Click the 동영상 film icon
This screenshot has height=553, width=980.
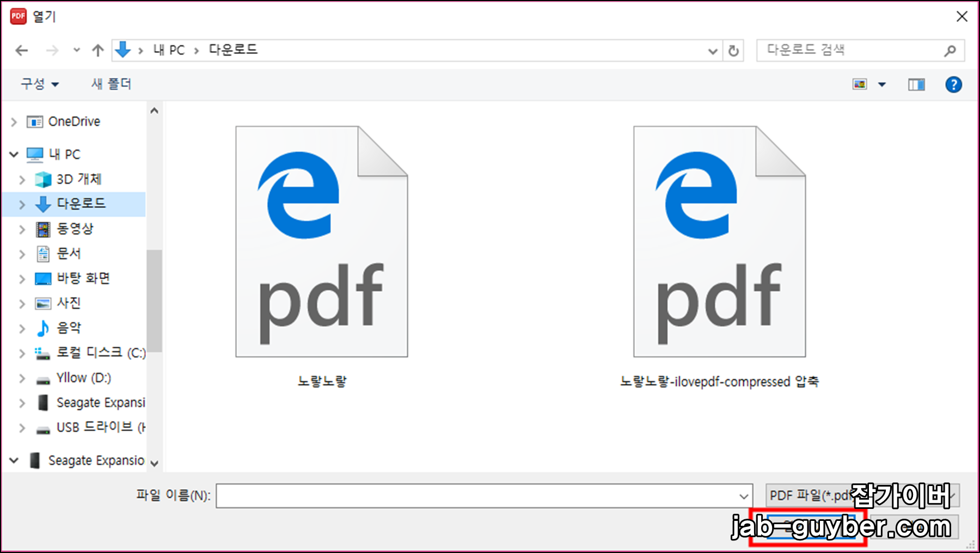(43, 229)
